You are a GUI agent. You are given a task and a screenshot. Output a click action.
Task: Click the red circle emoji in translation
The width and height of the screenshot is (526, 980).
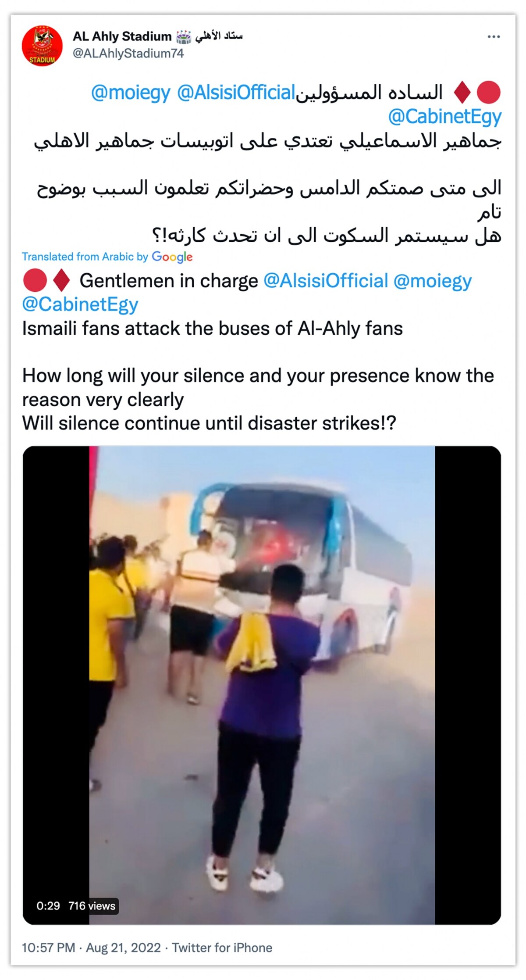tap(35, 280)
